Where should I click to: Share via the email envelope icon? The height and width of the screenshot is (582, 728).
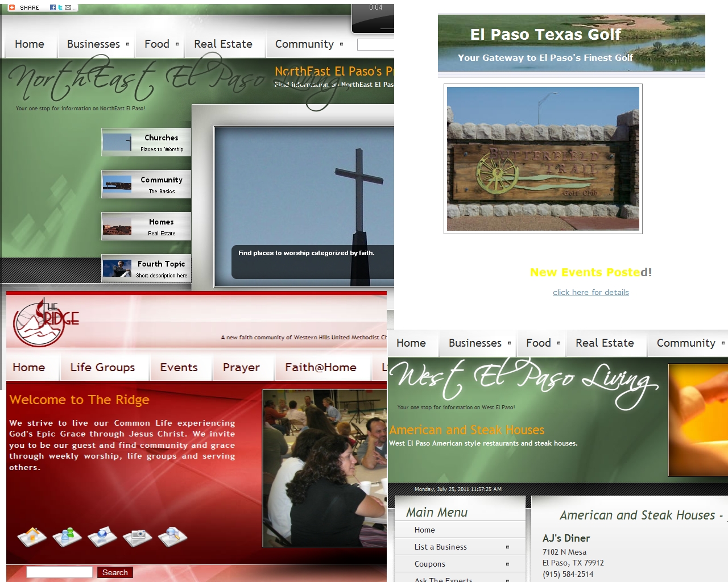(x=68, y=7)
